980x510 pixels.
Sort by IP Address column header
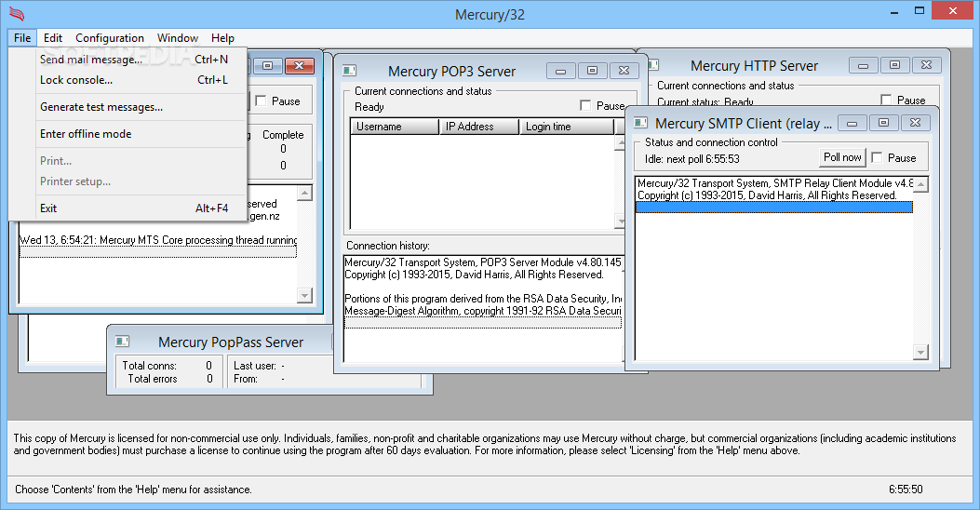coord(478,127)
